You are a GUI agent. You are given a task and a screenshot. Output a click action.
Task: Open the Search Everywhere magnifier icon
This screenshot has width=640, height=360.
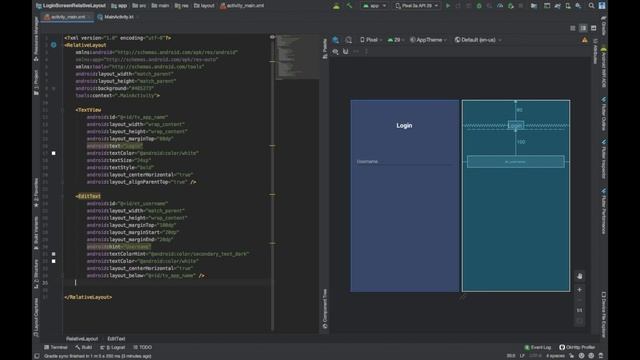[x=591, y=6]
